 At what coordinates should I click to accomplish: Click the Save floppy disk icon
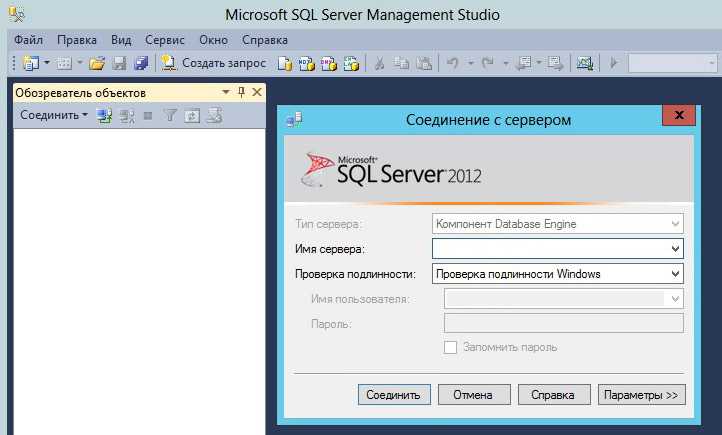click(119, 63)
